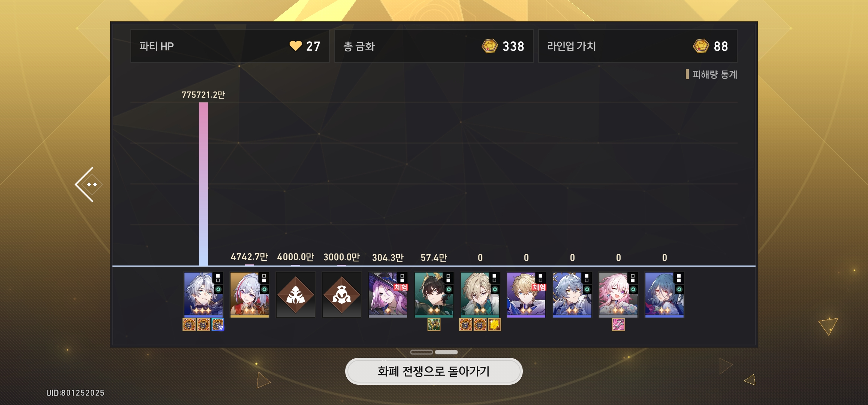Viewport: 868px width, 405px height.
Task: Select the blonde character with 체험 tag
Action: tap(526, 295)
